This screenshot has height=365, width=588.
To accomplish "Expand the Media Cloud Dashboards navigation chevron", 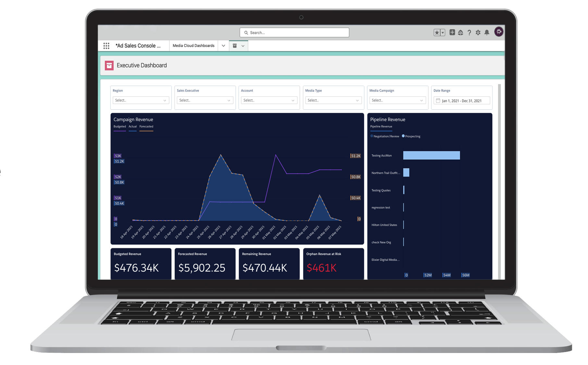I will pyautogui.click(x=223, y=46).
